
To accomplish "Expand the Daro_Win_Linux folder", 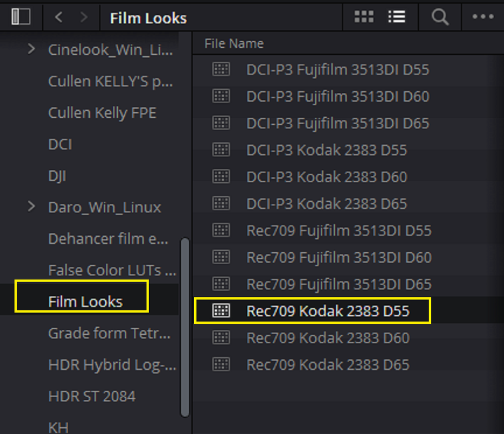I will 31,207.
